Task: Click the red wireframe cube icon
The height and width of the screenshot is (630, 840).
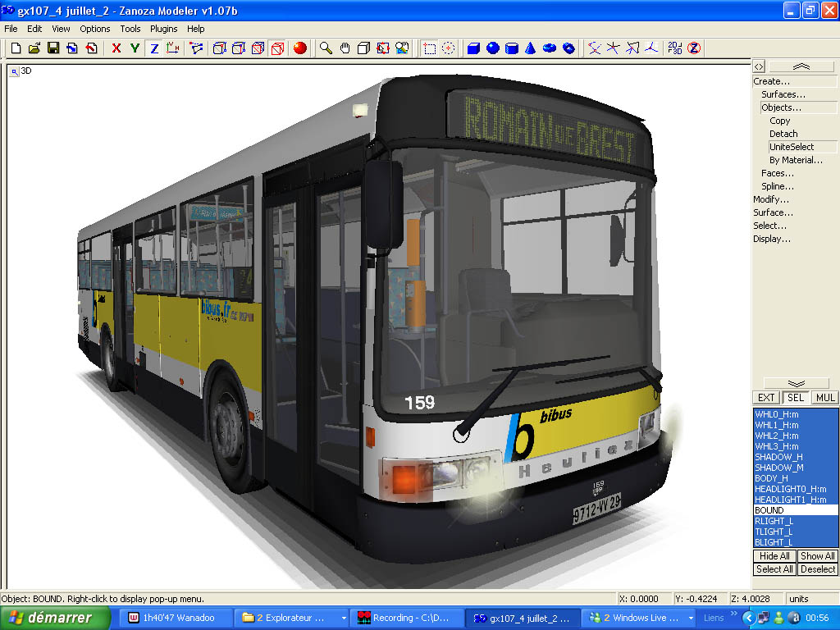Action: point(277,48)
